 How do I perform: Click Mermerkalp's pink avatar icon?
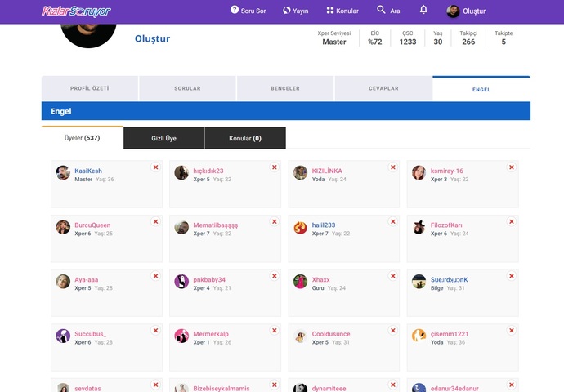[181, 336]
